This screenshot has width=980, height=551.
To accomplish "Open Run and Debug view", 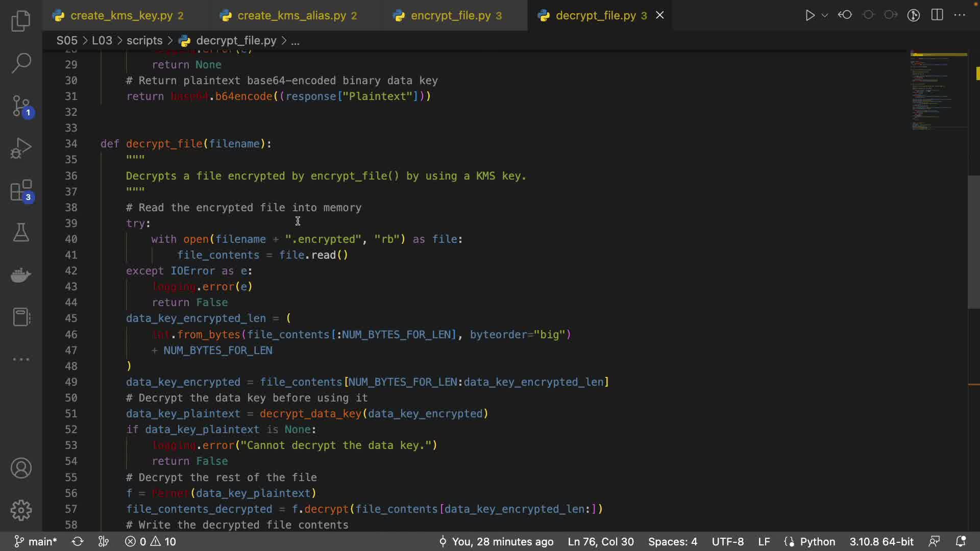I will coord(21,148).
